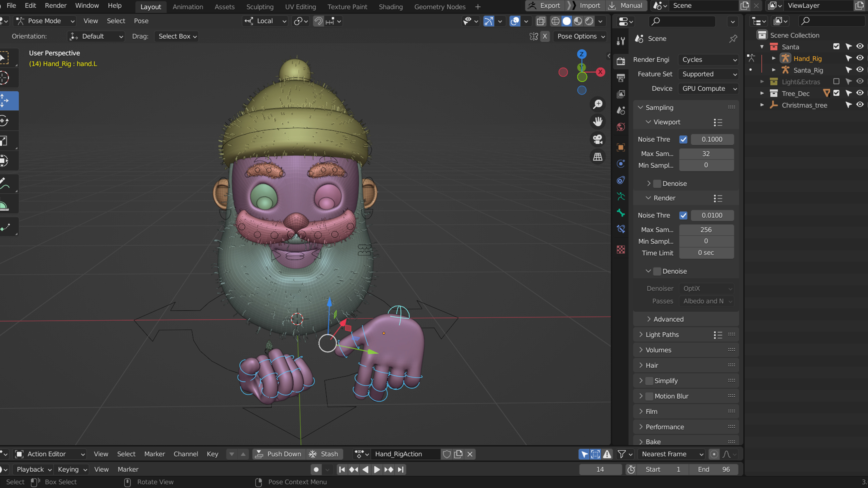Hide Hand_Rig with its eye icon
868x488 pixels.
pos(860,58)
